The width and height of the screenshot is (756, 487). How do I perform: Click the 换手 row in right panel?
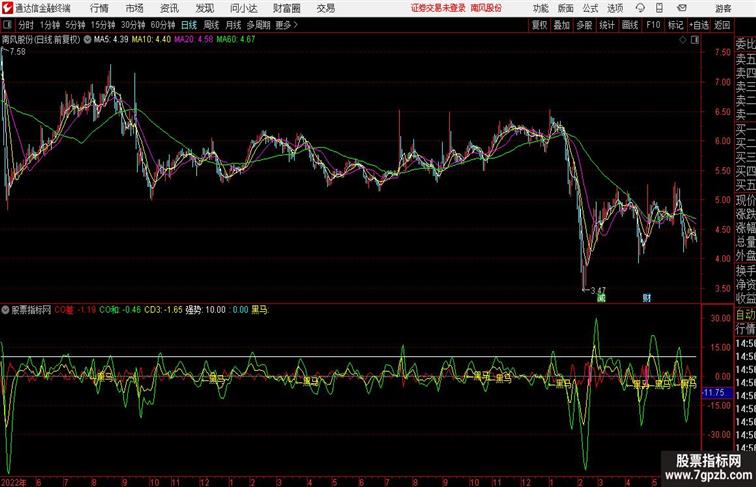click(x=745, y=271)
